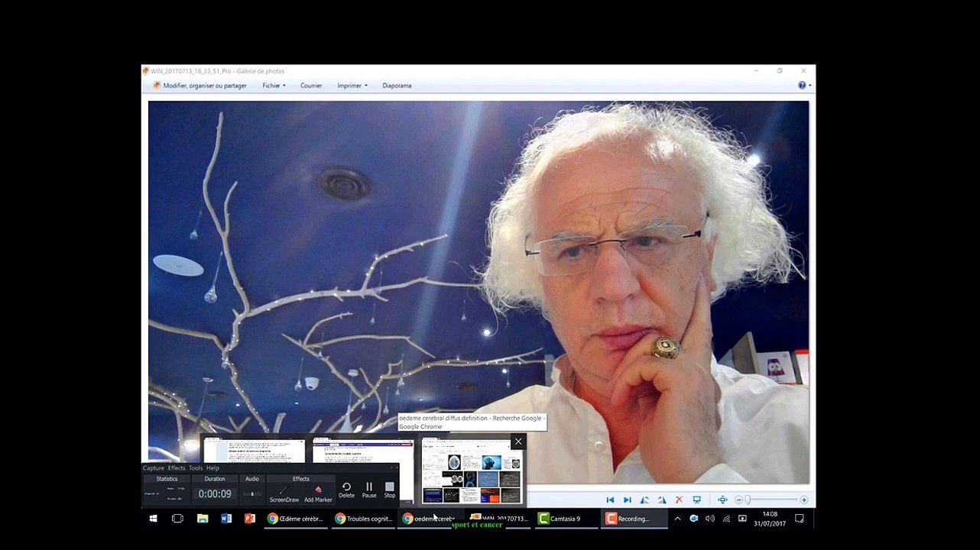Viewport: 980px width, 550px height.
Task: Click Courrier in the Photo Gallery toolbar
Action: (311, 86)
